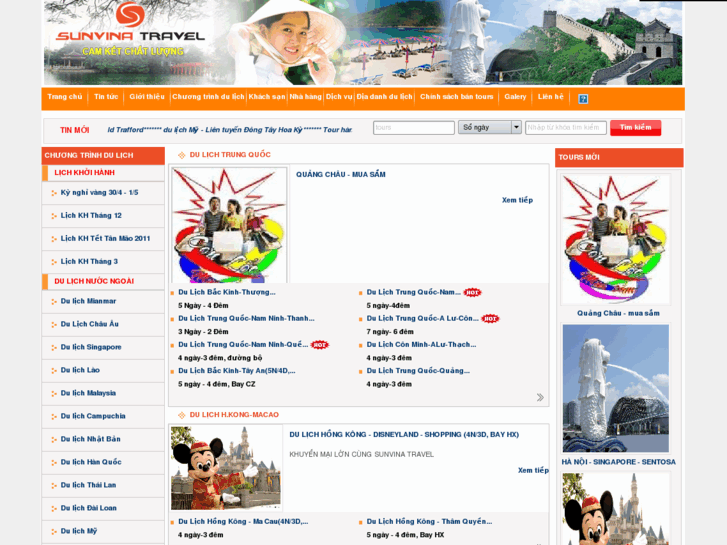727x545 pixels.
Task: Click the scrolling TIN MỚI news ticker text
Action: coord(230,130)
